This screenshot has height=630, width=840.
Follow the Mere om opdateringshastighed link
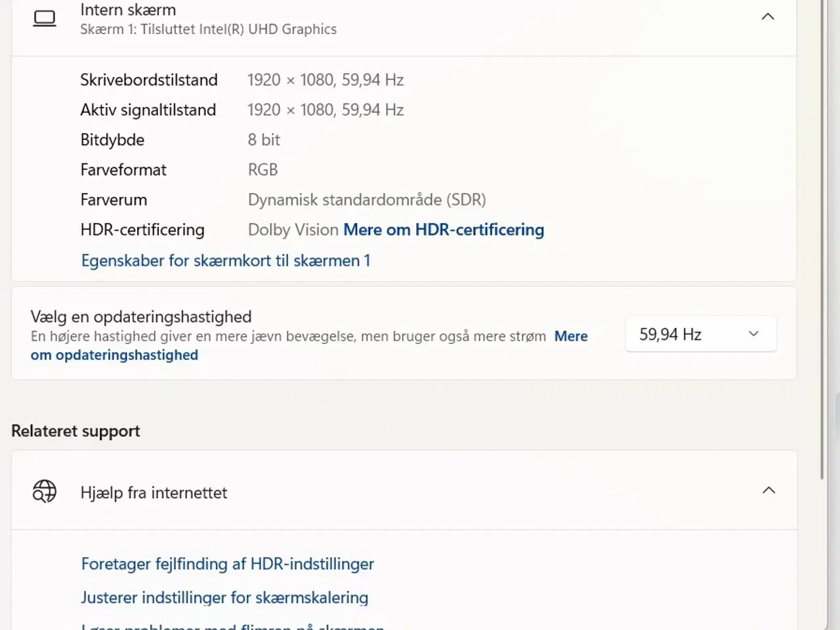pyautogui.click(x=114, y=355)
